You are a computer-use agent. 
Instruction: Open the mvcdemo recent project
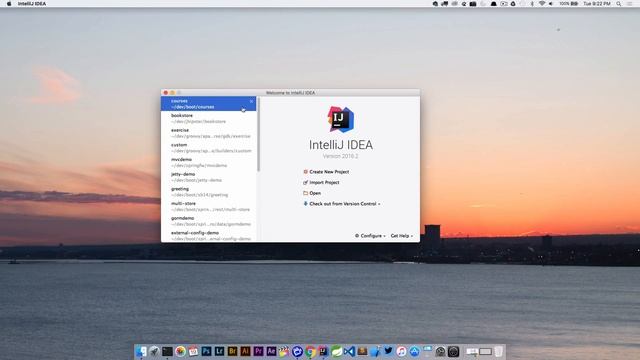coord(208,162)
